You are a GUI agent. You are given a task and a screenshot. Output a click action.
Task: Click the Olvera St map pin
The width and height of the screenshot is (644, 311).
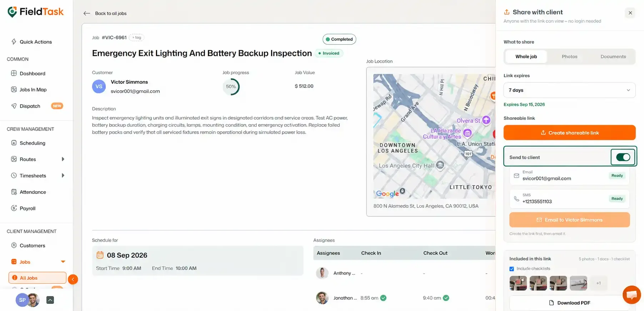click(x=486, y=120)
